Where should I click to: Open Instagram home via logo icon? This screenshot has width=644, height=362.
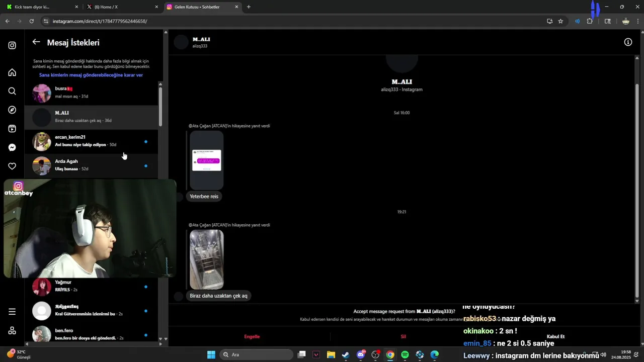click(12, 45)
